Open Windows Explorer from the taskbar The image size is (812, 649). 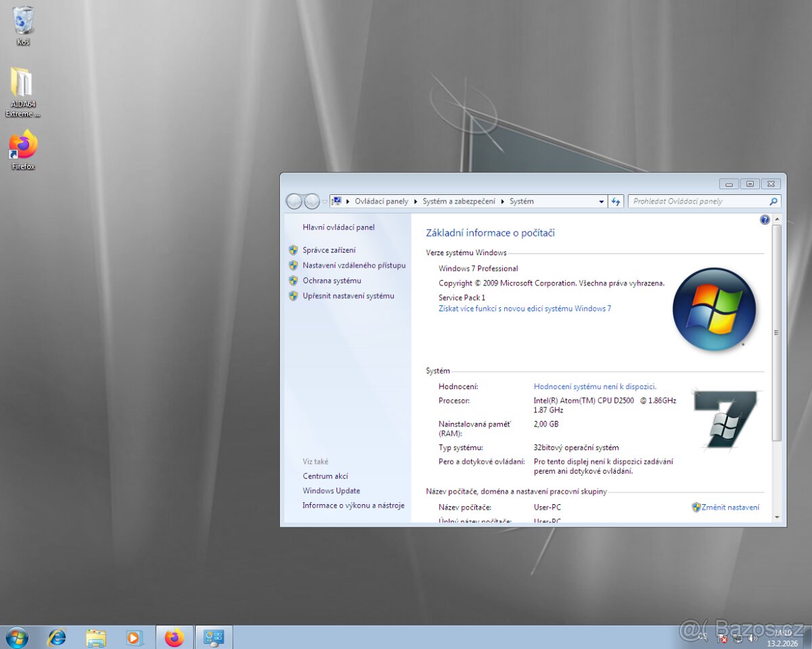95,637
